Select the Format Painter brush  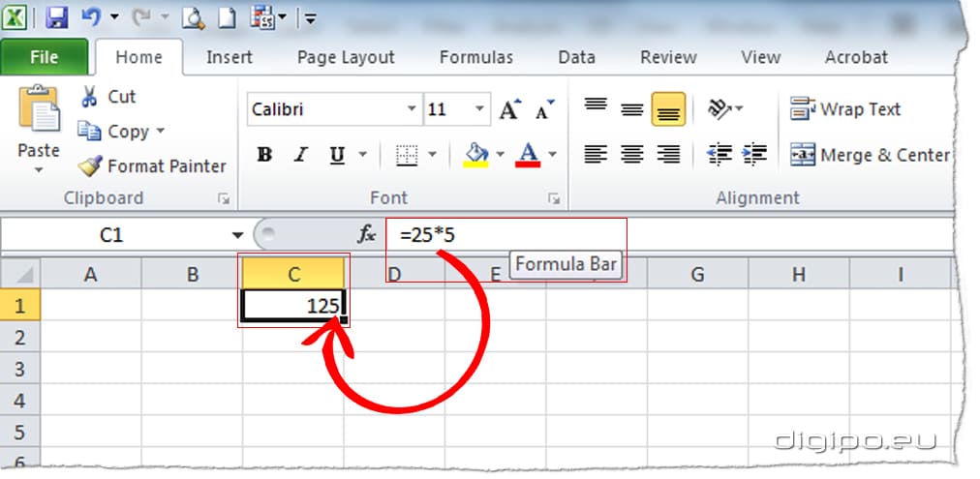coord(90,166)
